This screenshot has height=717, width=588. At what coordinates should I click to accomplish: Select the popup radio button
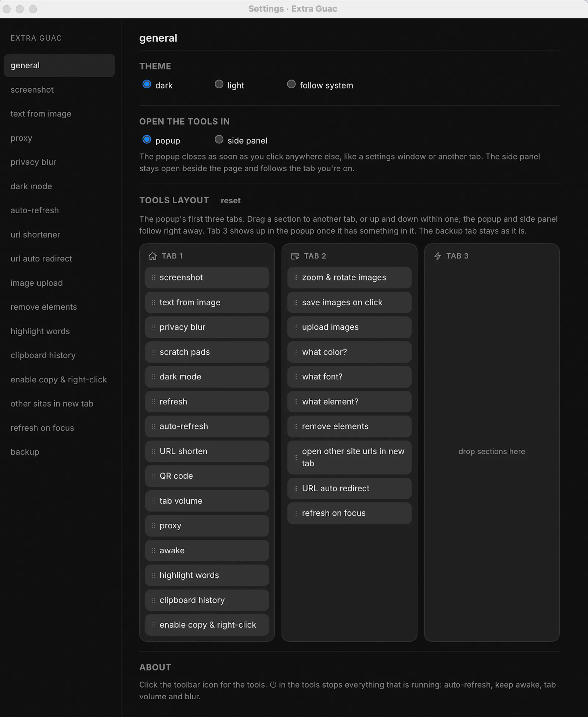(147, 140)
